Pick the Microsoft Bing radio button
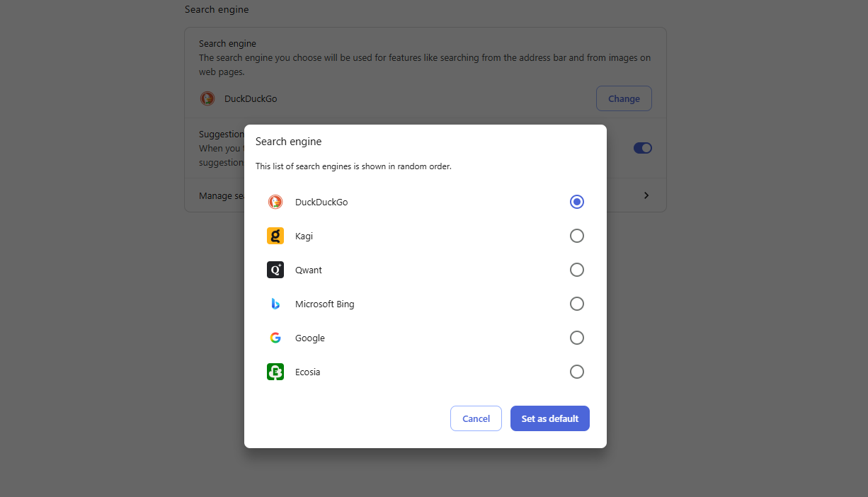This screenshot has width=868, height=497. click(577, 304)
